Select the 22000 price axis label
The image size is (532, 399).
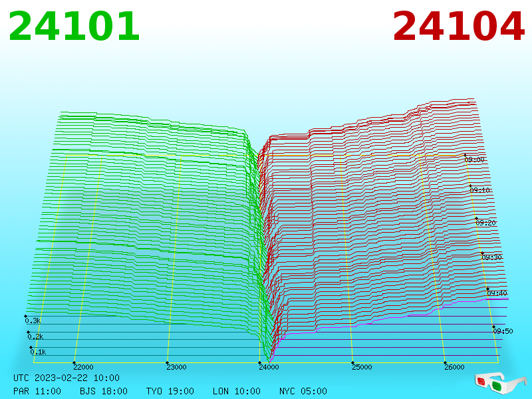click(84, 367)
